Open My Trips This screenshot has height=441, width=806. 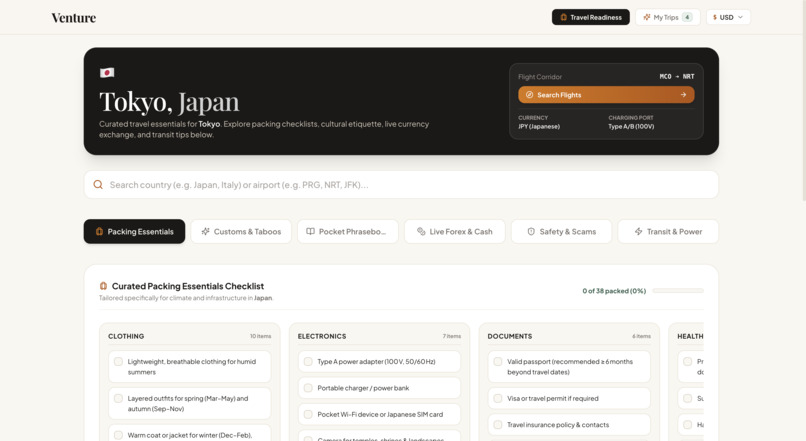click(667, 17)
